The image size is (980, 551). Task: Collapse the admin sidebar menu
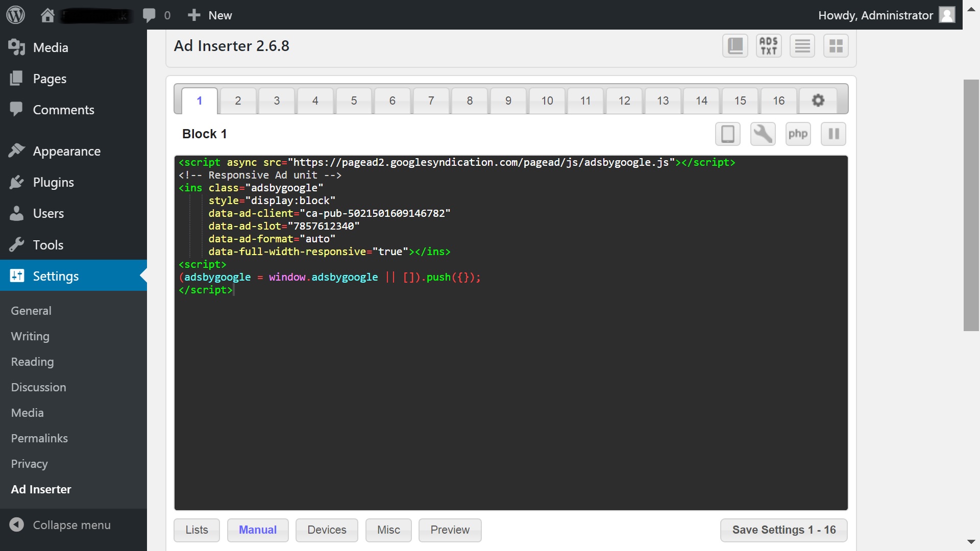pyautogui.click(x=60, y=525)
